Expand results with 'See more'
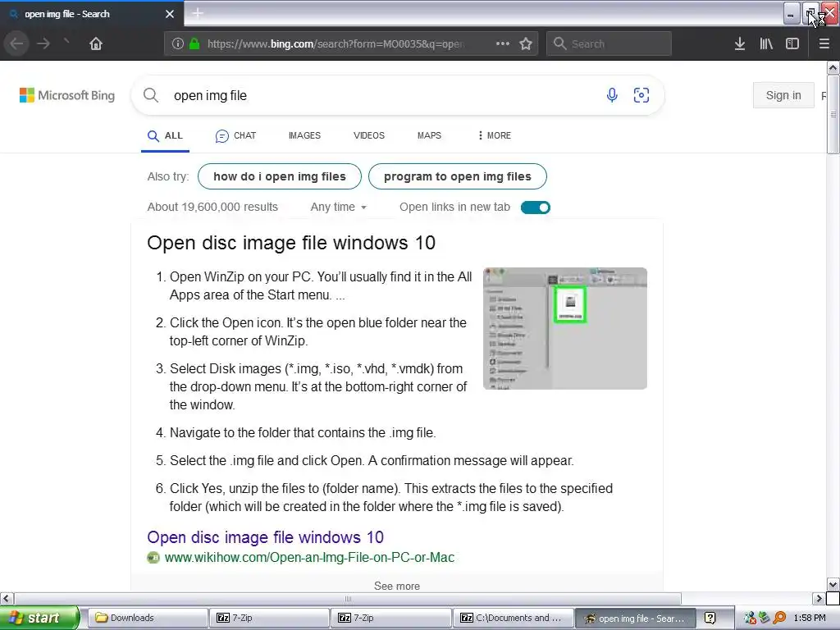Viewport: 840px width, 630px height. [396, 586]
